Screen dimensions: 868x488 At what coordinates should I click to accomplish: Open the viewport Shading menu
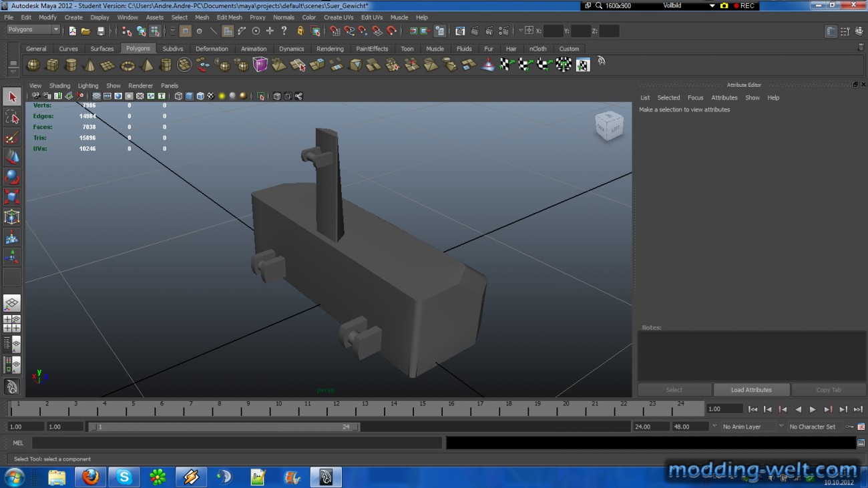(59, 85)
